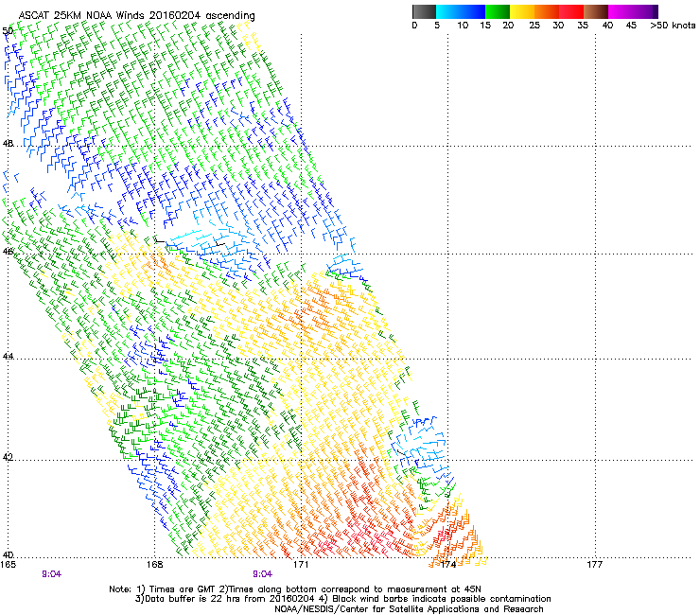Image resolution: width=700 pixels, height=615 pixels.
Task: Click the purple 9:04 time near longitude 165
Action: (51, 574)
